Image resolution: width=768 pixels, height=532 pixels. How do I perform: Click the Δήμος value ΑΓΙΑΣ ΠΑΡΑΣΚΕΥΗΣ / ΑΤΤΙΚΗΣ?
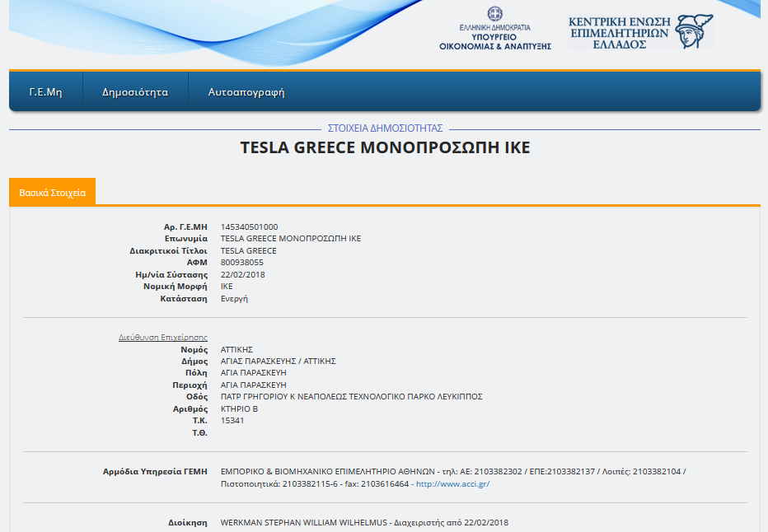pos(279,362)
